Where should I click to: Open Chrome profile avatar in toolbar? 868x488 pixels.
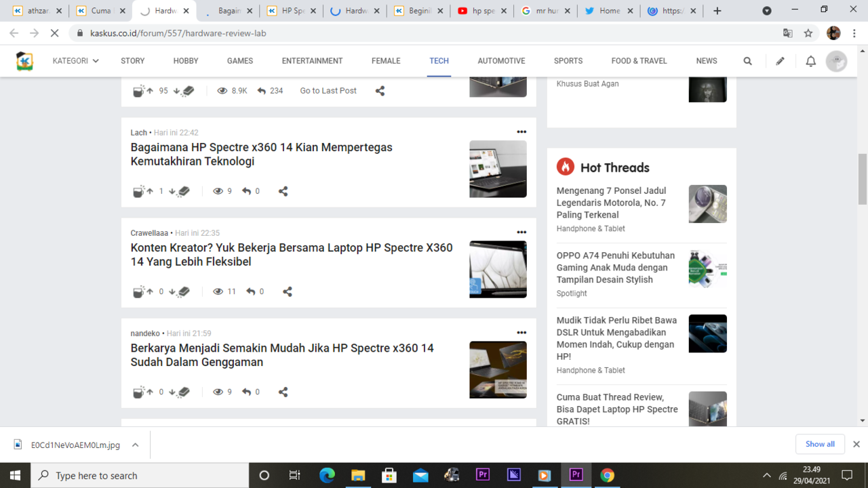833,33
